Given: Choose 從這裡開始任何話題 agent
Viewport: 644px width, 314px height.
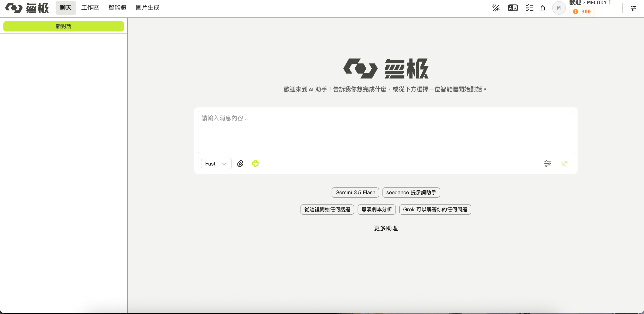Looking at the screenshot, I should coord(327,210).
